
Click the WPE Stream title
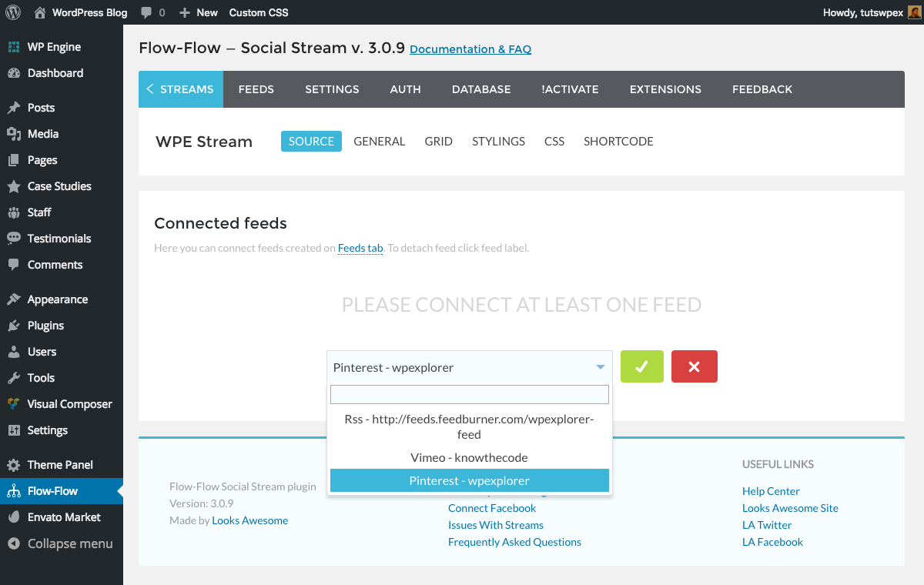(x=204, y=142)
